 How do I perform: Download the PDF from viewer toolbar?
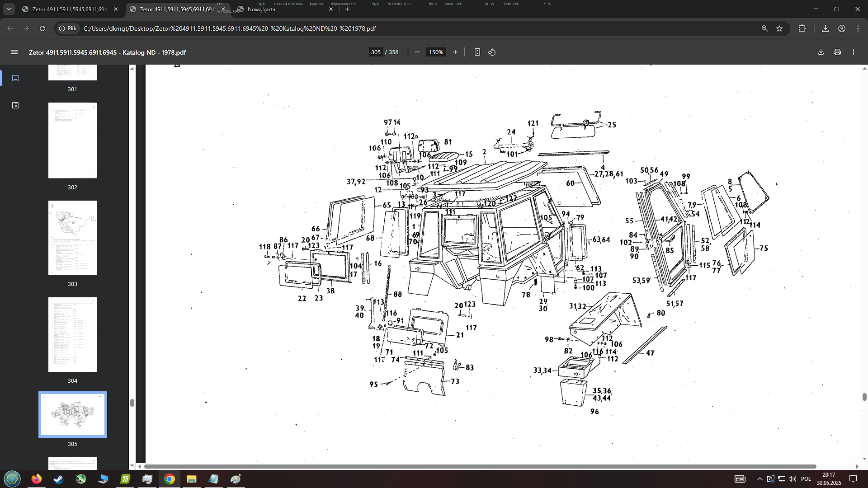click(x=821, y=52)
